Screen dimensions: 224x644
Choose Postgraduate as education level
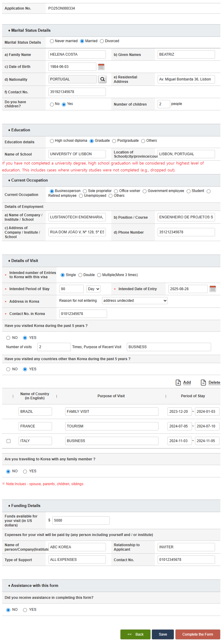click(114, 141)
